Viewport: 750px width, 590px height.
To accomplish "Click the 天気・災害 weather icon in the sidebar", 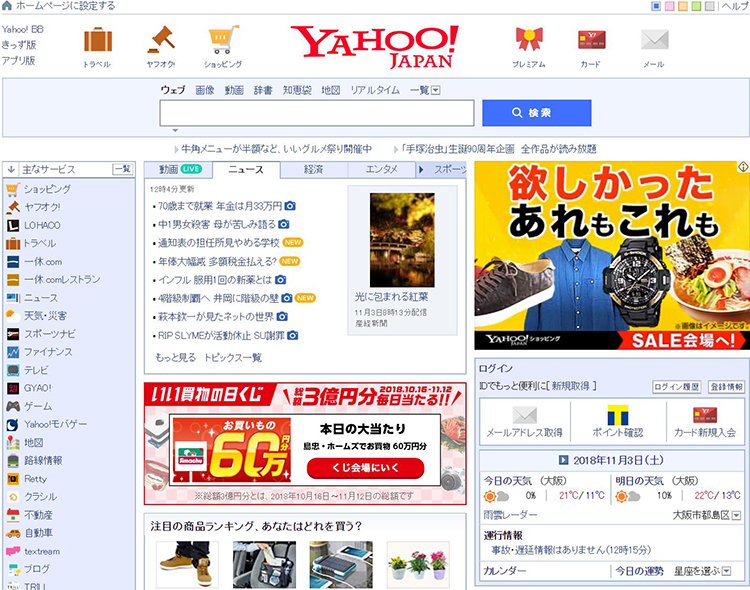I will pos(12,316).
